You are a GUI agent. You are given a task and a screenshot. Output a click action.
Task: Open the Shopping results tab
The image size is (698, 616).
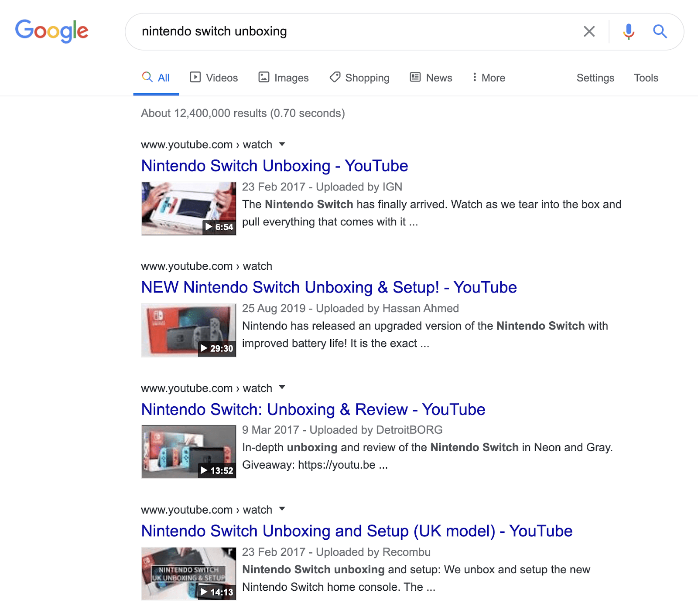coord(359,78)
